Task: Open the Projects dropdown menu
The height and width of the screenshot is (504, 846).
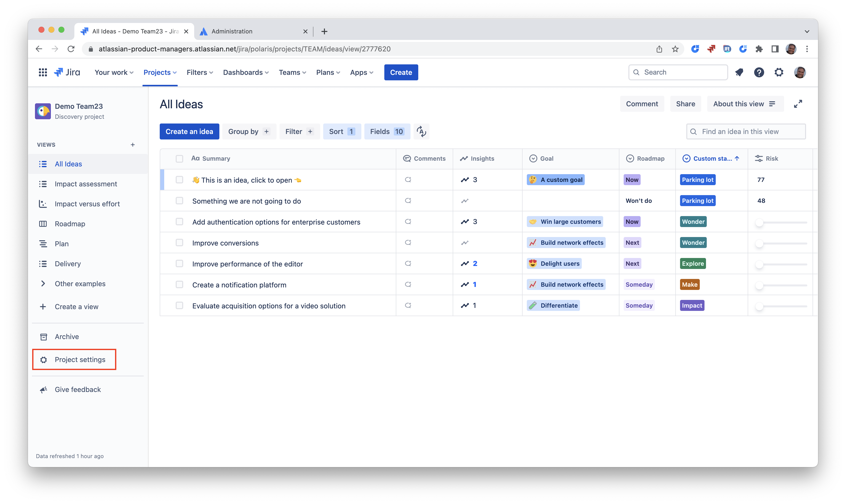Action: (x=160, y=72)
